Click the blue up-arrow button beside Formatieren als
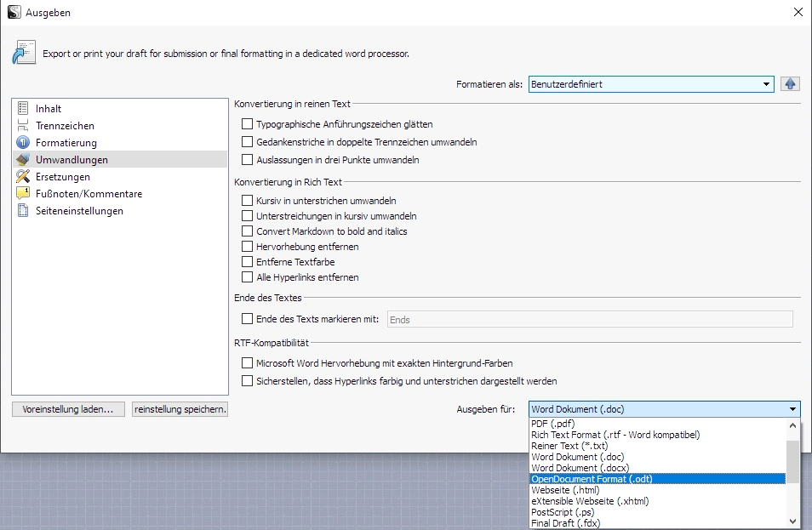812x530 pixels. tap(790, 84)
